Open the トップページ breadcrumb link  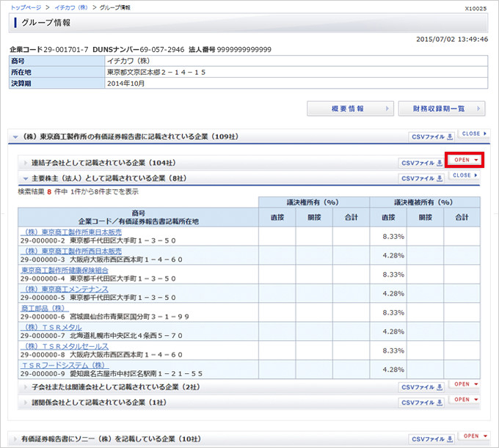click(x=26, y=7)
